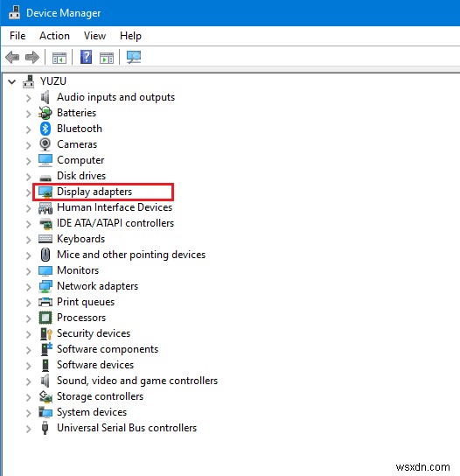Click the Mice and other pointing devices icon
This screenshot has width=460, height=476.
click(45, 255)
